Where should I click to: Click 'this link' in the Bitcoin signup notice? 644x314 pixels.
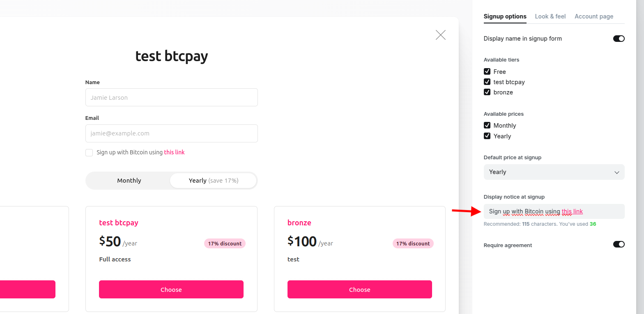click(x=174, y=152)
